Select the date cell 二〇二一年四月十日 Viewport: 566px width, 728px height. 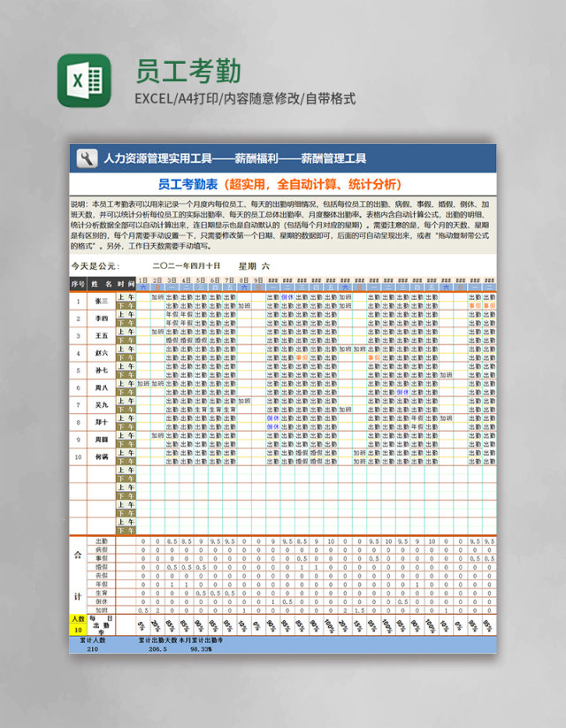click(x=187, y=266)
